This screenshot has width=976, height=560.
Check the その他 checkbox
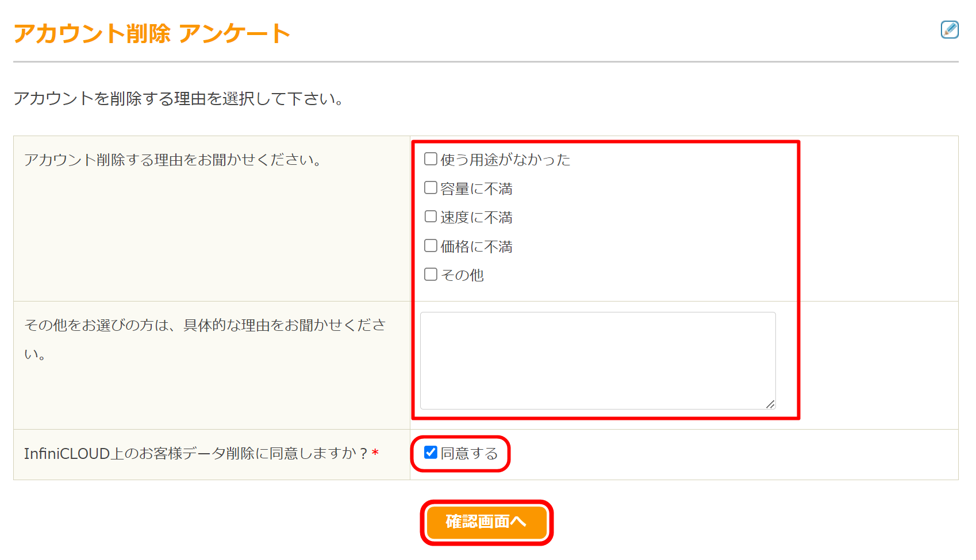click(x=431, y=274)
